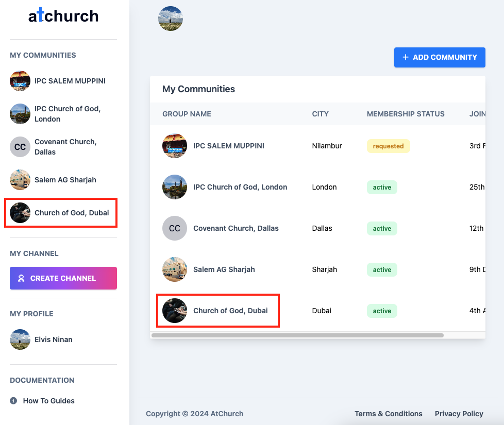Screen dimensions: 504x425
Task: Click Salem AG Sharjah avatar in table
Action: (175, 269)
